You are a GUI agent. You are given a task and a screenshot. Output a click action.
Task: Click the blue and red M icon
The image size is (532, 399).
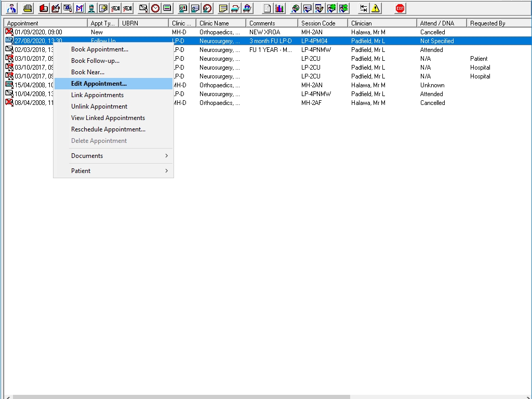coord(79,8)
